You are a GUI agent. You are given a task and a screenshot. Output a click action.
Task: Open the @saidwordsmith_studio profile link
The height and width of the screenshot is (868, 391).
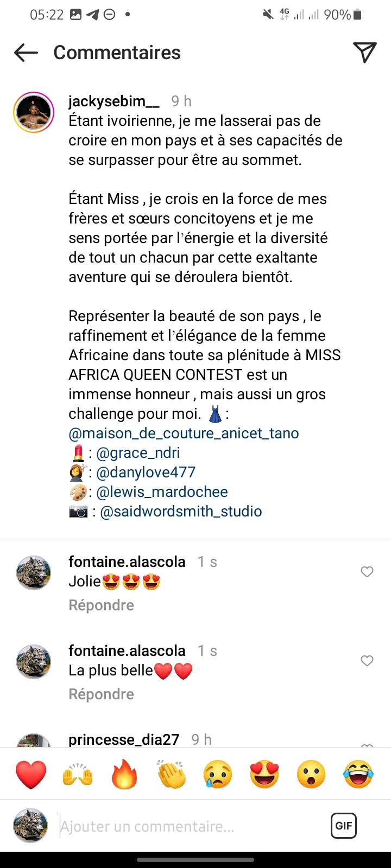pos(181,512)
